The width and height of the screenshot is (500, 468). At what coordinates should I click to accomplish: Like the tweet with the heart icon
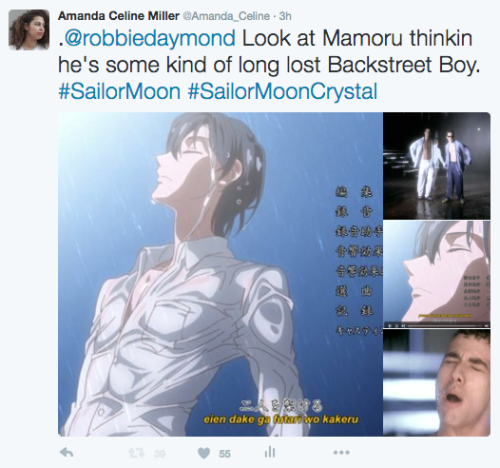pos(204,453)
